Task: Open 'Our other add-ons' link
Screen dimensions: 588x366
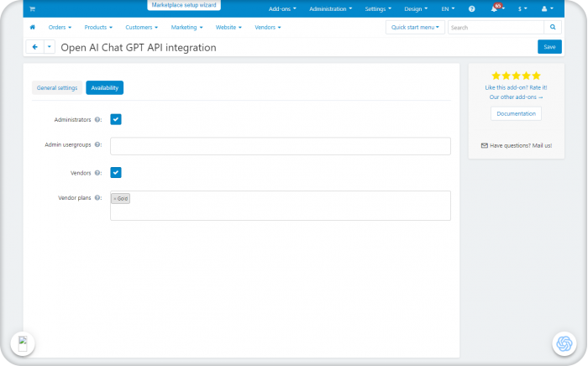Action: [x=516, y=97]
